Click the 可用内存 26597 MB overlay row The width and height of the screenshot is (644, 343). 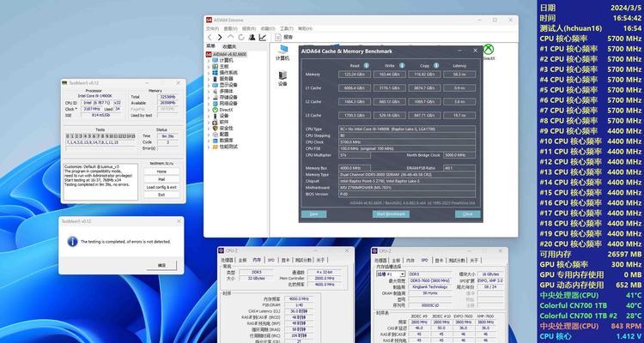pyautogui.click(x=590, y=255)
